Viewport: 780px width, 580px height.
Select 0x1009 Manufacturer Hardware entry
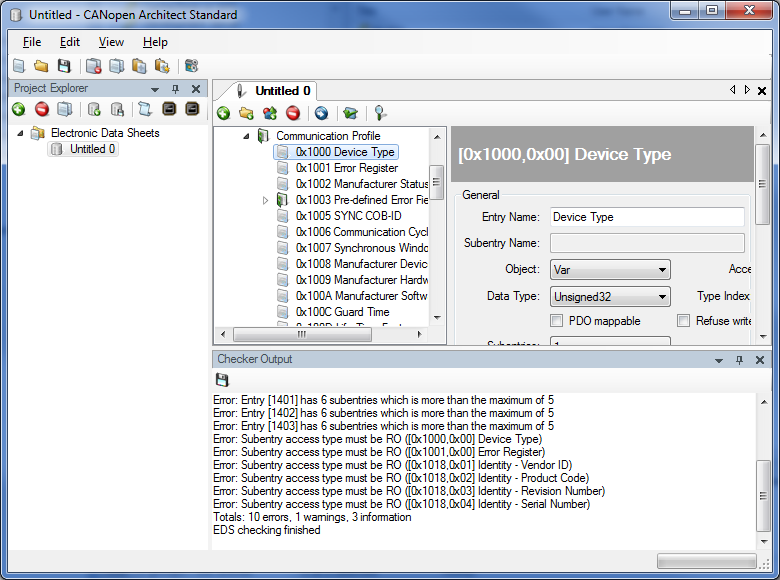coord(362,280)
